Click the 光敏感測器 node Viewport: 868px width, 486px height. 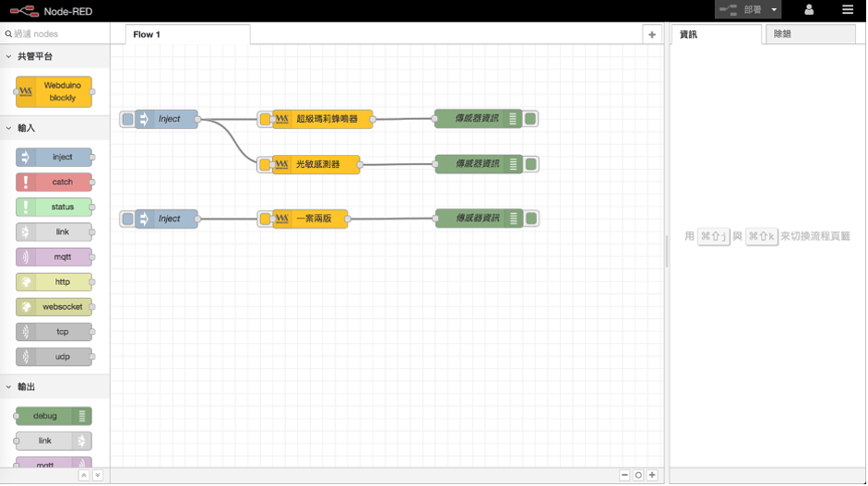[316, 164]
